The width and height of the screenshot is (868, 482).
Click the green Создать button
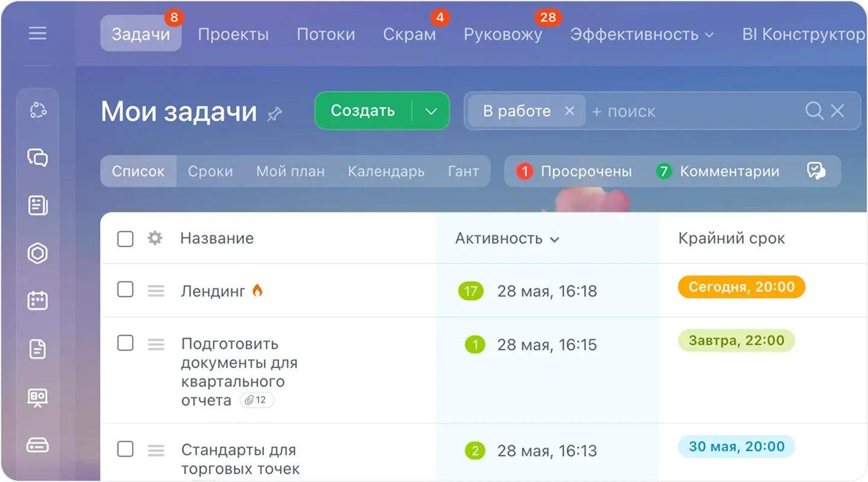362,111
